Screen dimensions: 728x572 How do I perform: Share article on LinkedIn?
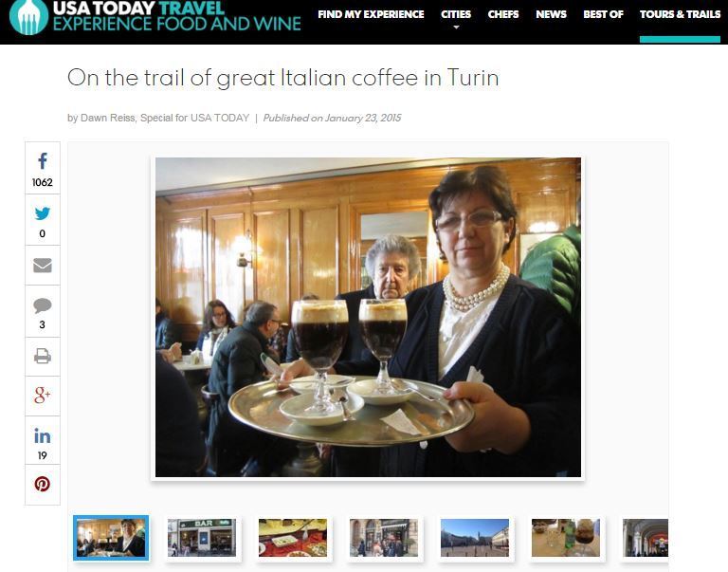point(43,435)
